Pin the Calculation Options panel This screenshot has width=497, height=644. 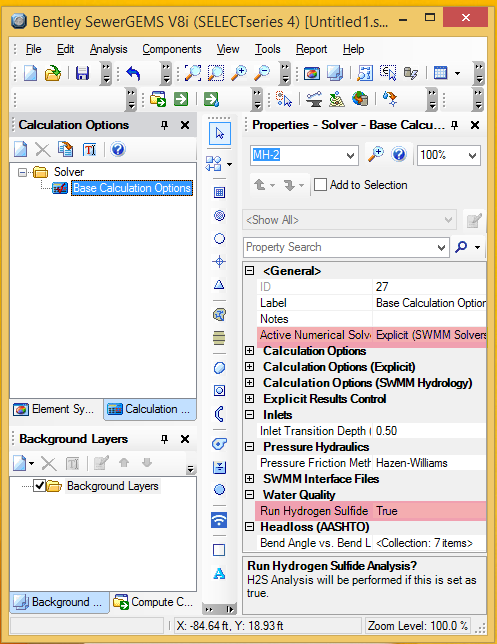pyautogui.click(x=165, y=125)
